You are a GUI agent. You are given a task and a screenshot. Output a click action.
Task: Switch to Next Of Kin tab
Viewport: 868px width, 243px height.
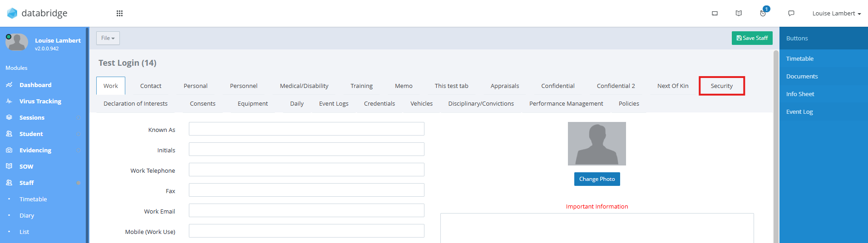[673, 86]
